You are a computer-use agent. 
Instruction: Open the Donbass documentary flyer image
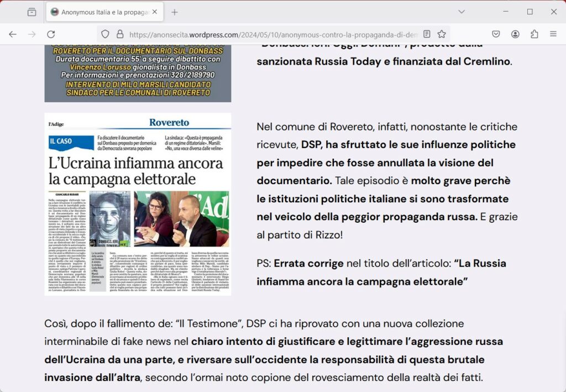(138, 73)
